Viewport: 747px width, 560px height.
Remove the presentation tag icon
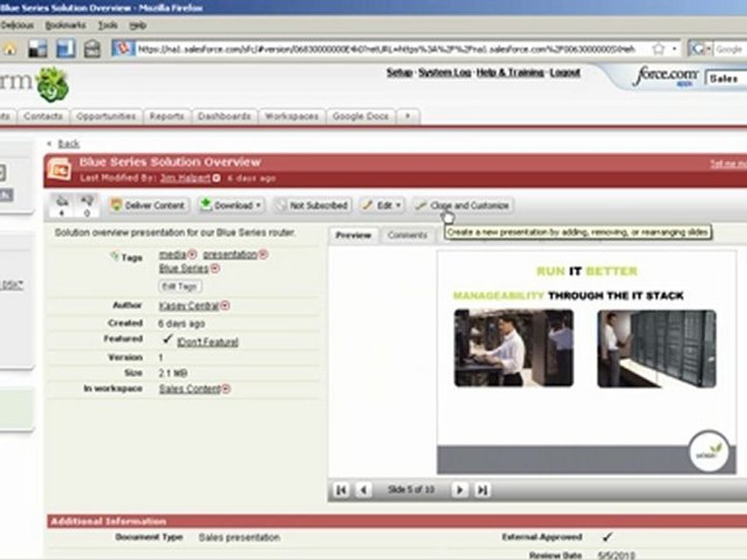pyautogui.click(x=263, y=254)
